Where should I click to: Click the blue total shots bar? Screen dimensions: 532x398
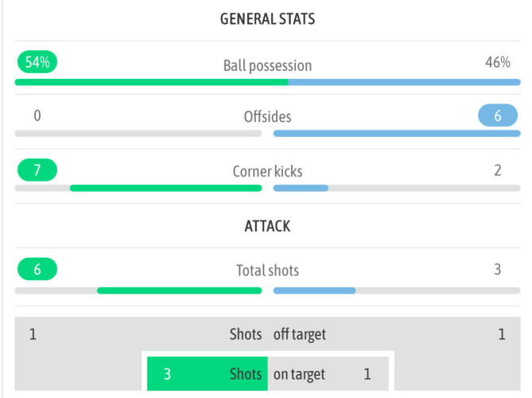pyautogui.click(x=314, y=291)
